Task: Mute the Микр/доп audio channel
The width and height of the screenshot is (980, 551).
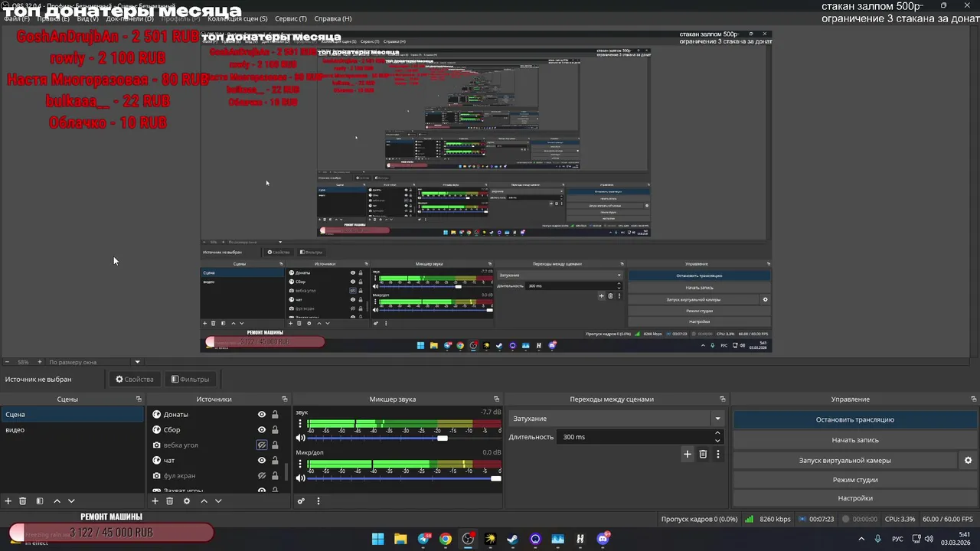Action: [x=301, y=478]
